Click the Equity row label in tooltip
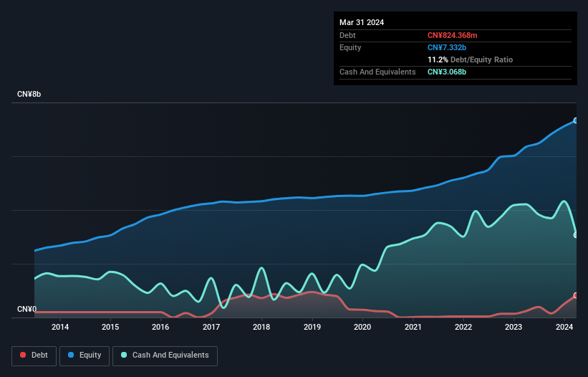 (350, 47)
